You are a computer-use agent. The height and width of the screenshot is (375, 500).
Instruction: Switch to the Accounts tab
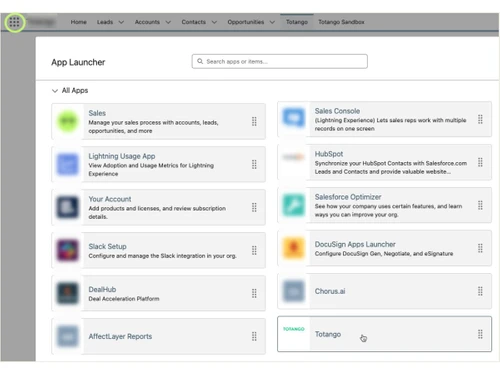coord(147,22)
